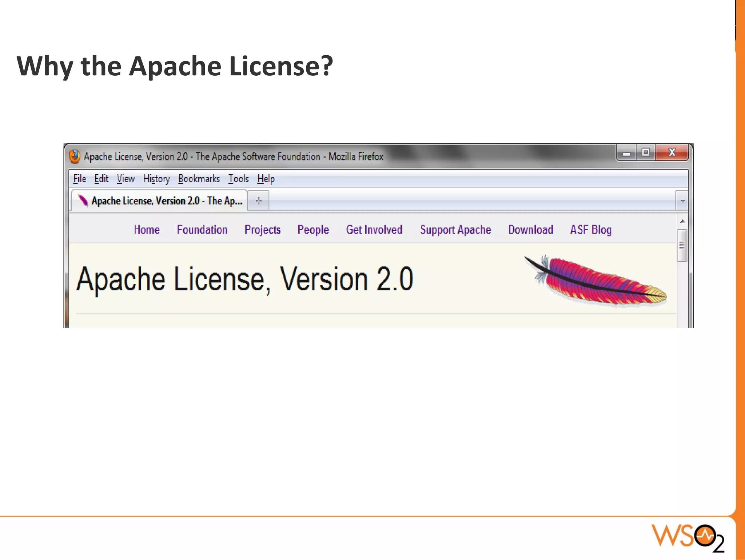Open the Get Involved link
745x560 pixels.
(374, 230)
